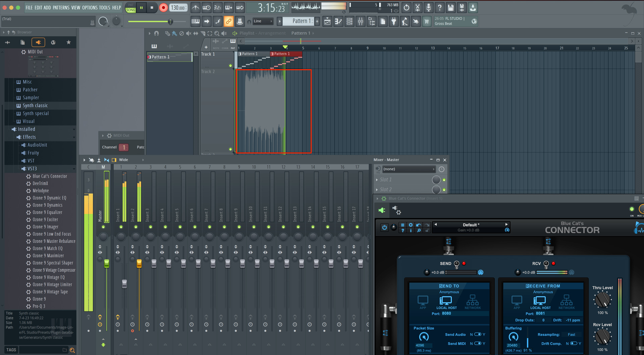644x355 pixels.
Task: Expand the AudioUnit folder
Action: (37, 145)
